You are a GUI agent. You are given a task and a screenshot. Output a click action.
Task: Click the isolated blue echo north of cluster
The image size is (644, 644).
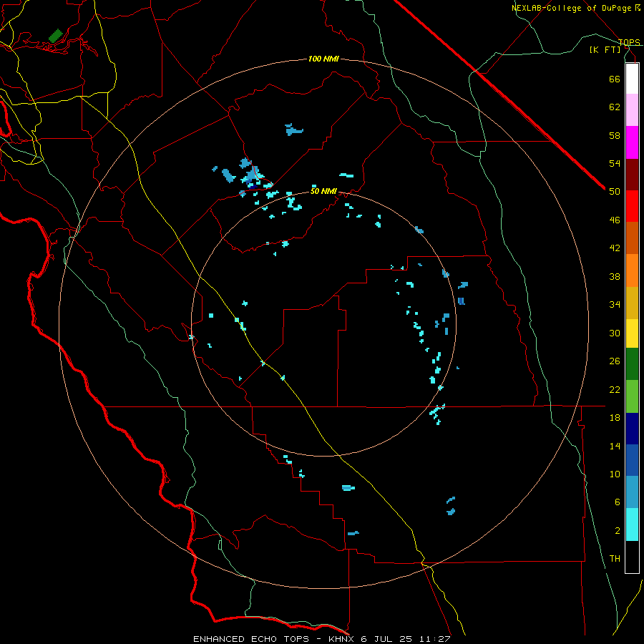293,130
